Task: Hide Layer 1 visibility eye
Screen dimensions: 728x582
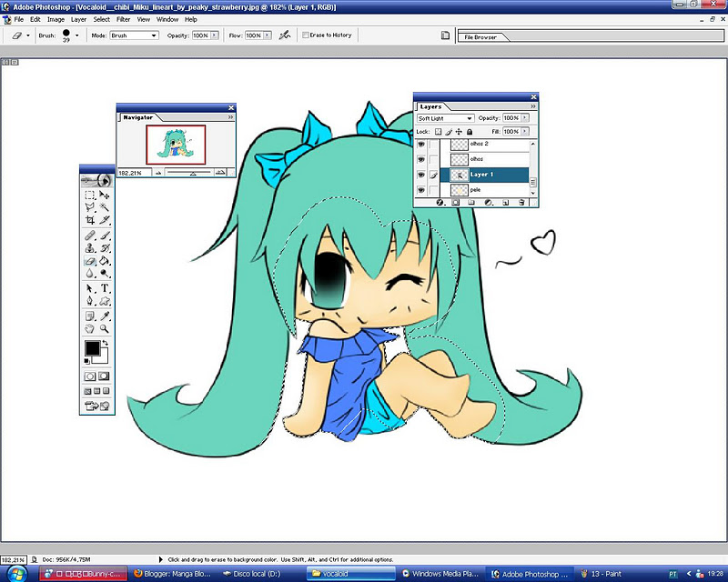Action: 421,175
